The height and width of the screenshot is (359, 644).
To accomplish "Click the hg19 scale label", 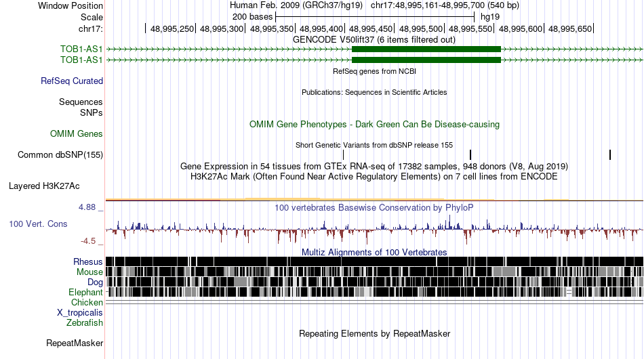I will (490, 17).
